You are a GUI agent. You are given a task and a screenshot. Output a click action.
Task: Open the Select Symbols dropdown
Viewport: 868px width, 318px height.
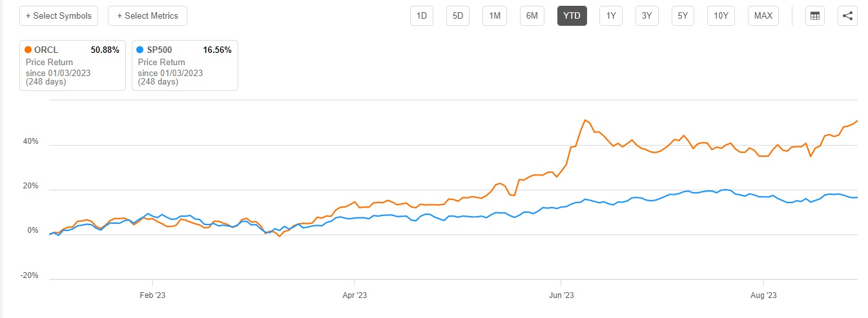pyautogui.click(x=59, y=16)
